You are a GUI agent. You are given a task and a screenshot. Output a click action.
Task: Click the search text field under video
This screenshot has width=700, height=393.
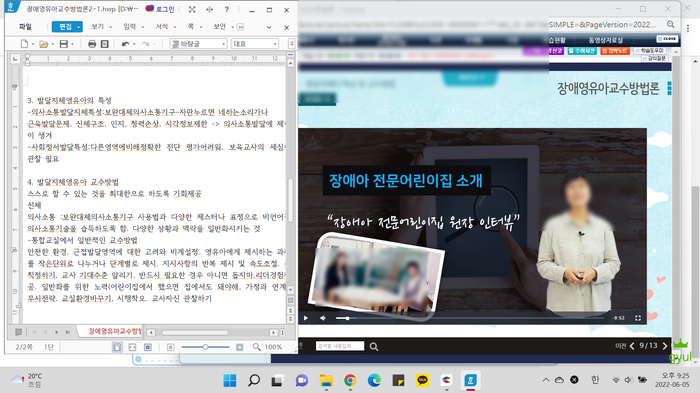[x=340, y=346]
